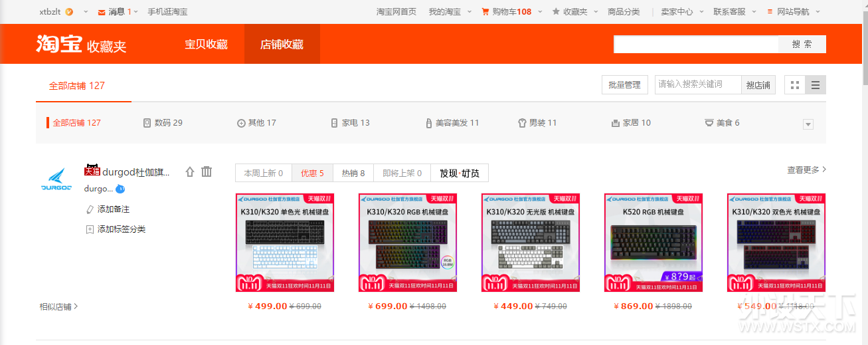Select the 本周上新 0 tab

click(x=264, y=173)
